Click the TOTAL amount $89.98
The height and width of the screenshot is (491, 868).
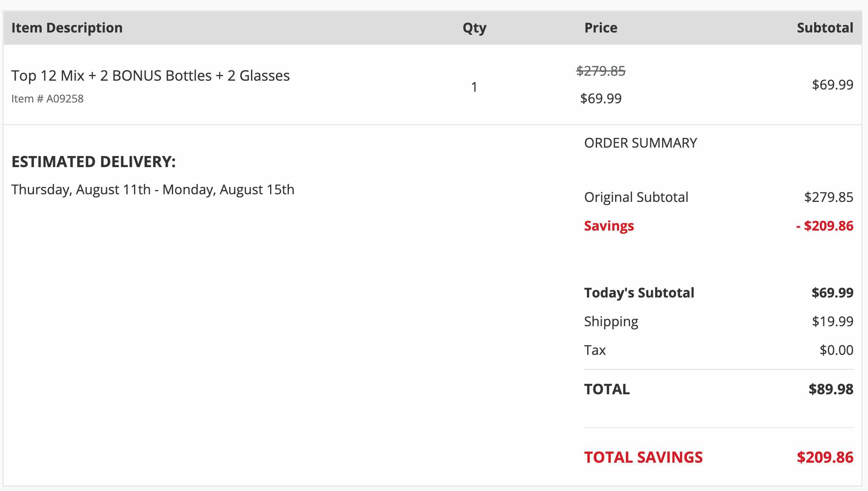point(831,389)
